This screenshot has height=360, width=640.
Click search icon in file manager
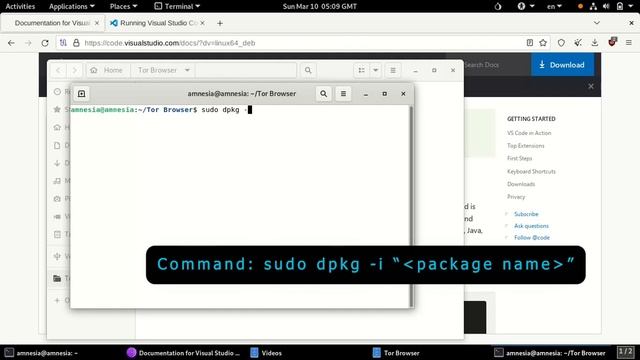pyautogui.click(x=308, y=70)
